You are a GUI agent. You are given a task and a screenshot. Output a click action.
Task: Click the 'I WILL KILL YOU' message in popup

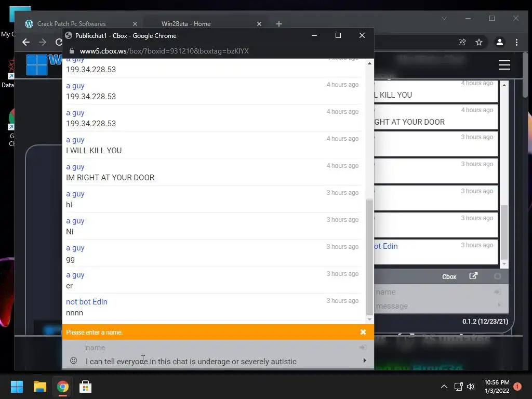coord(94,150)
